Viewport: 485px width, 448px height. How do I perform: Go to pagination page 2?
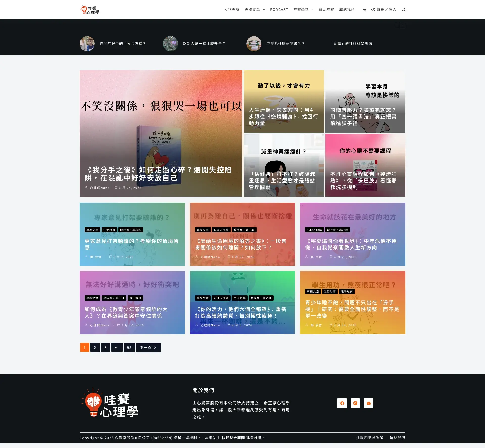click(95, 347)
